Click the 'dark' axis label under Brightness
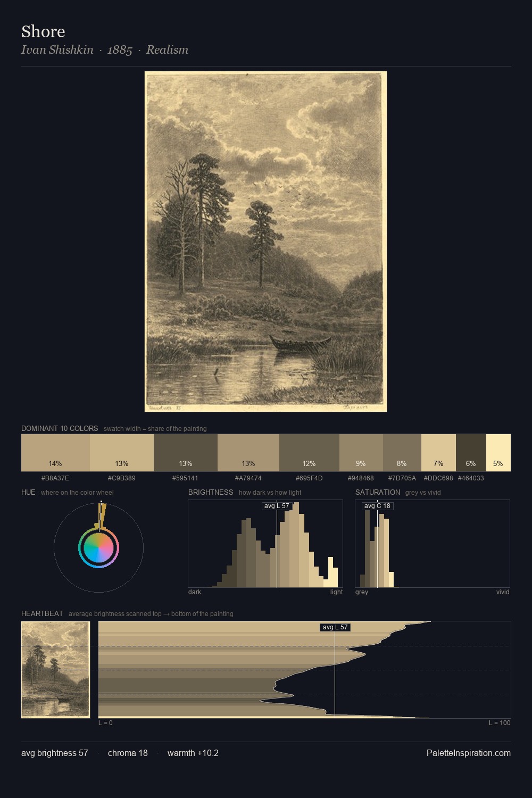 click(x=195, y=592)
